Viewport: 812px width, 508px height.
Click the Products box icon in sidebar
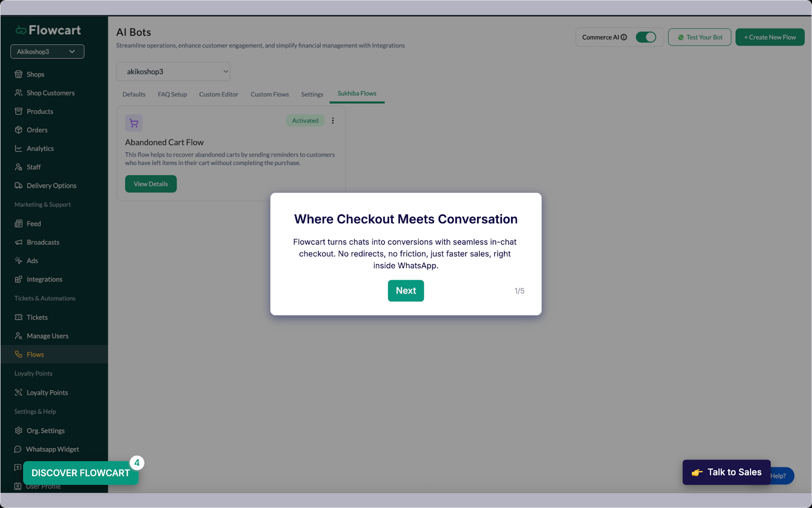click(19, 111)
